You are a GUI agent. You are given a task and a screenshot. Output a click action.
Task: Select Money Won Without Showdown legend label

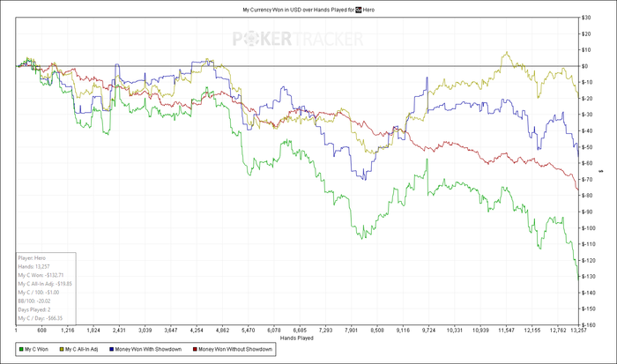235,349
